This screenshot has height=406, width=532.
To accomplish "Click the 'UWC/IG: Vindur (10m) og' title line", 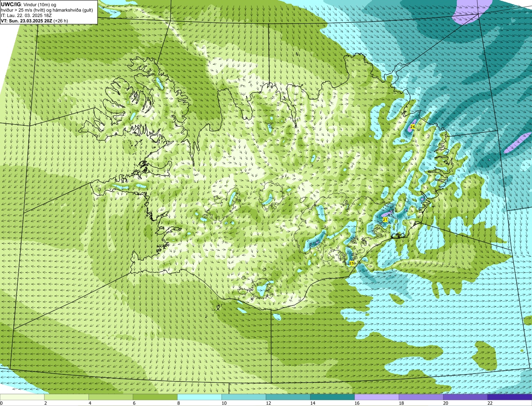I will (29, 4).
